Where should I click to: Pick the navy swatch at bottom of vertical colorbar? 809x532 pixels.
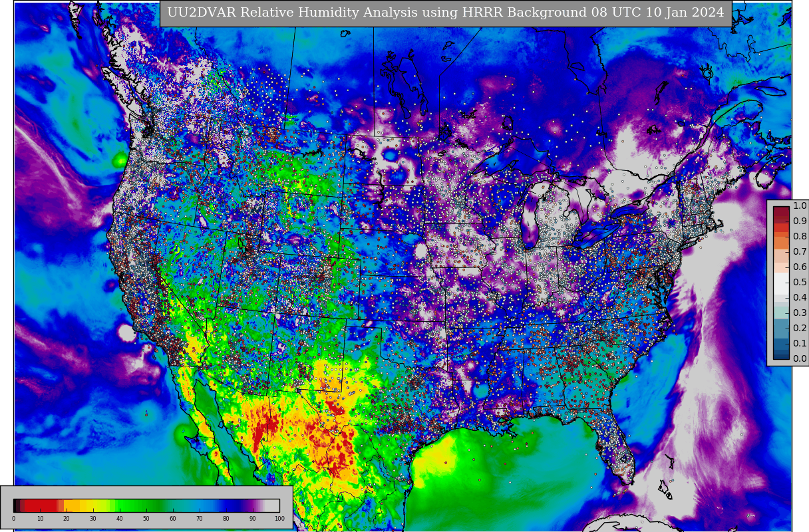coord(781,356)
